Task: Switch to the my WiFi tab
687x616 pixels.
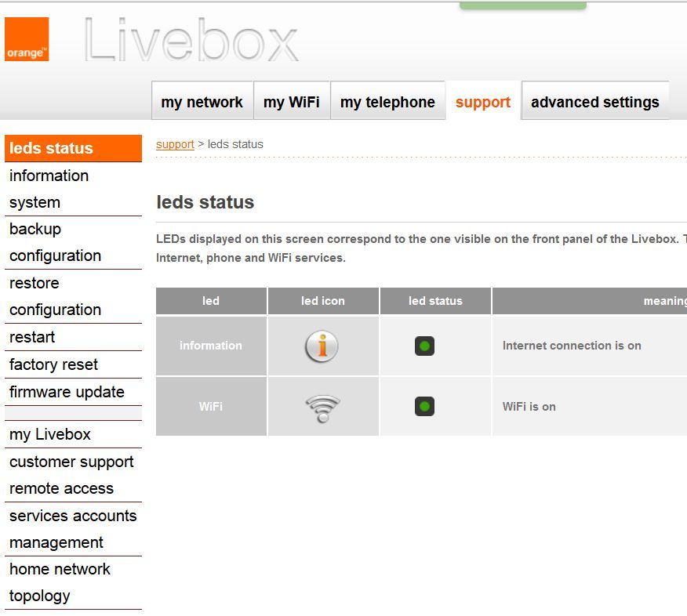Action: coord(292,101)
